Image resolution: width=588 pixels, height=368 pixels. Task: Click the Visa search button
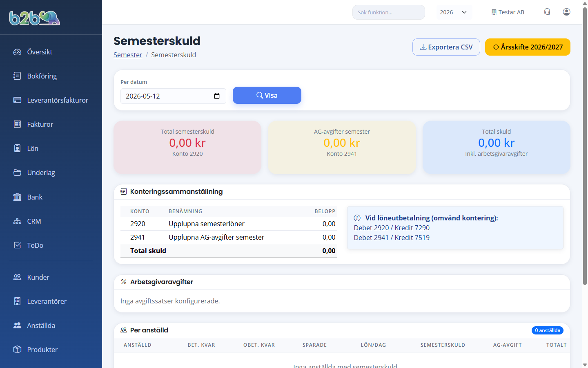pyautogui.click(x=267, y=95)
